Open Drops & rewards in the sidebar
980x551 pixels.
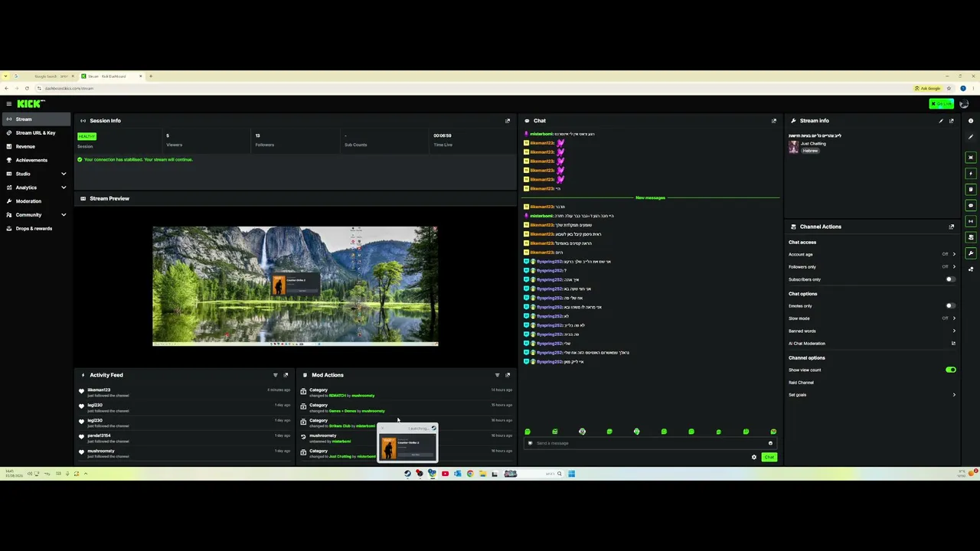(x=35, y=229)
